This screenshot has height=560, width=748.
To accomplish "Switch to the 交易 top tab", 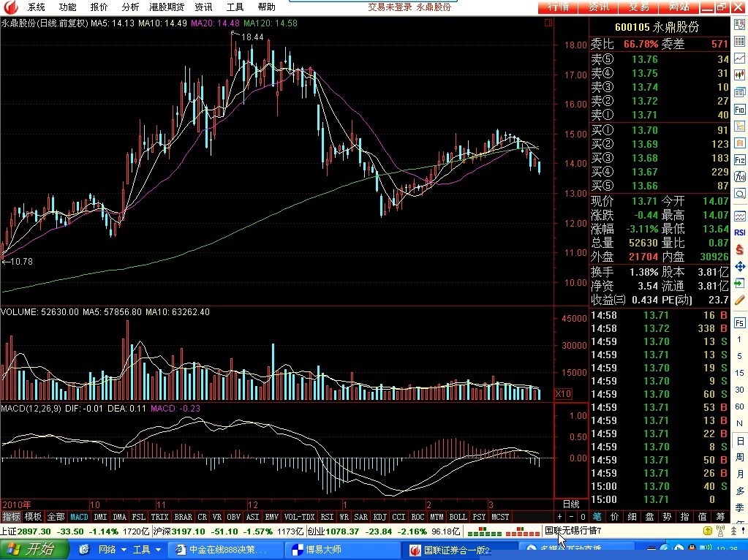I will pos(638,7).
